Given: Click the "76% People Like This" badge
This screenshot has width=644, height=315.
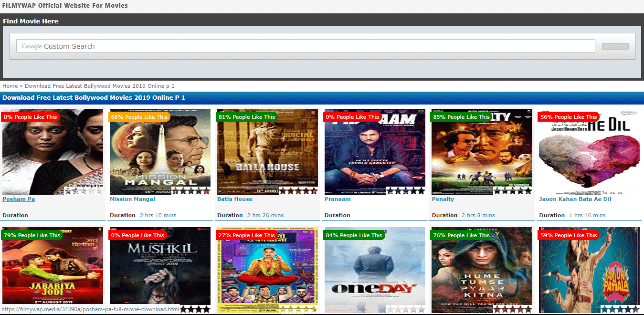Looking at the screenshot, I should click(462, 235).
